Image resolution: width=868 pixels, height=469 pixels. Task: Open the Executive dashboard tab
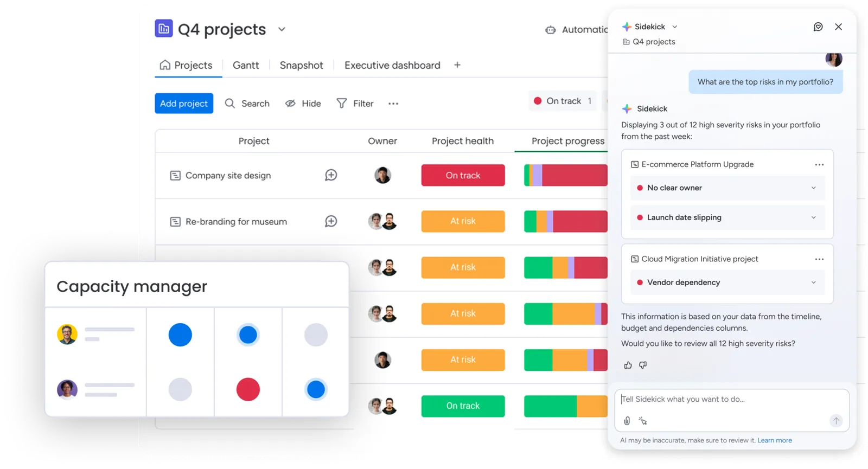click(x=392, y=65)
